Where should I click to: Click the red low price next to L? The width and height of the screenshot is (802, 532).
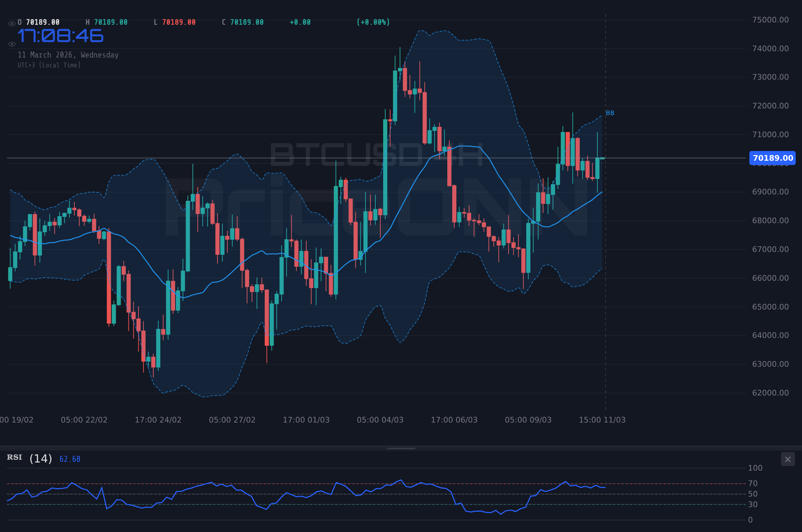pyautogui.click(x=178, y=22)
